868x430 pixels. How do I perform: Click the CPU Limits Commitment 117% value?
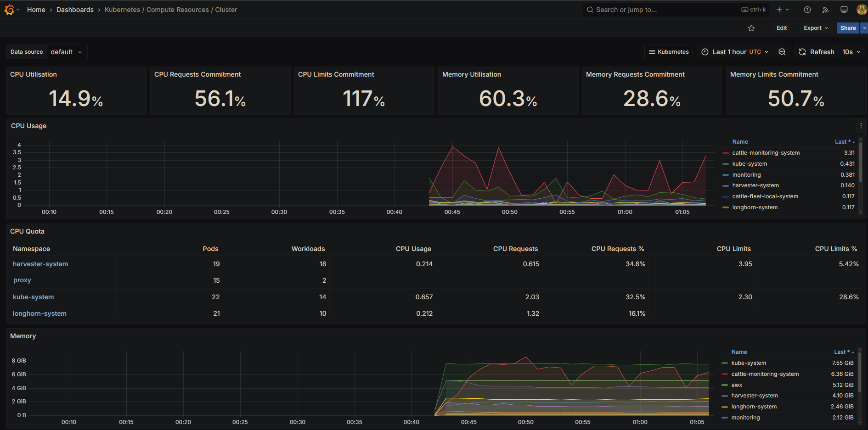[364, 99]
